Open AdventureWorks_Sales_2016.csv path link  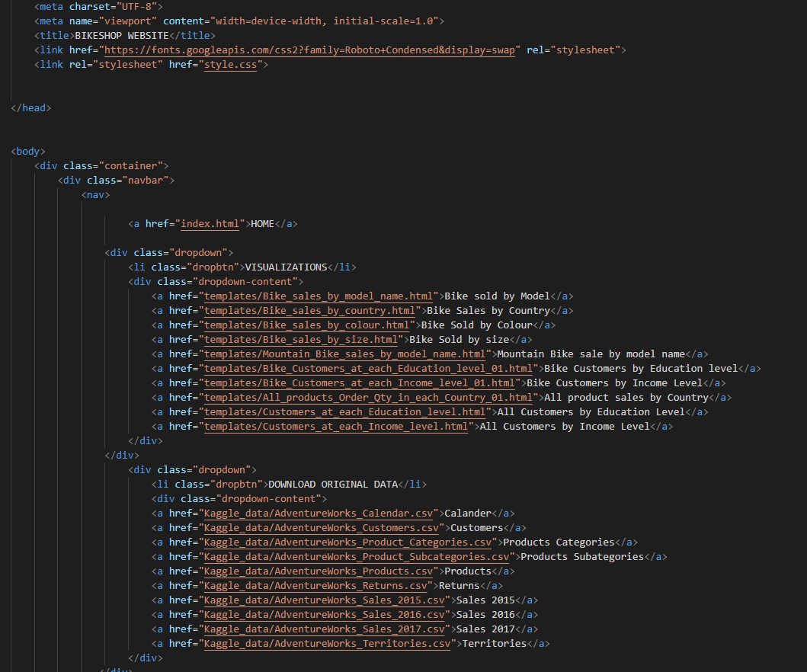(x=324, y=614)
